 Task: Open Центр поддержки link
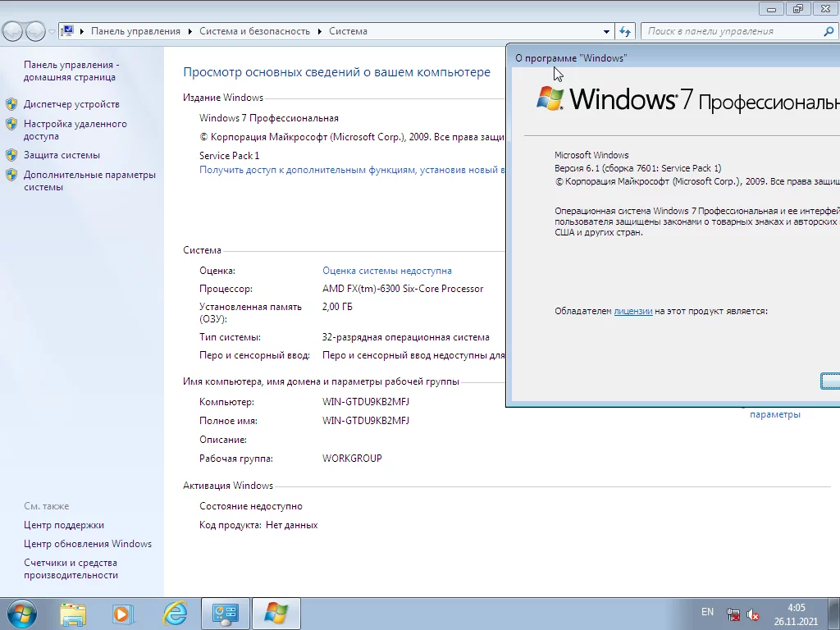click(x=64, y=525)
